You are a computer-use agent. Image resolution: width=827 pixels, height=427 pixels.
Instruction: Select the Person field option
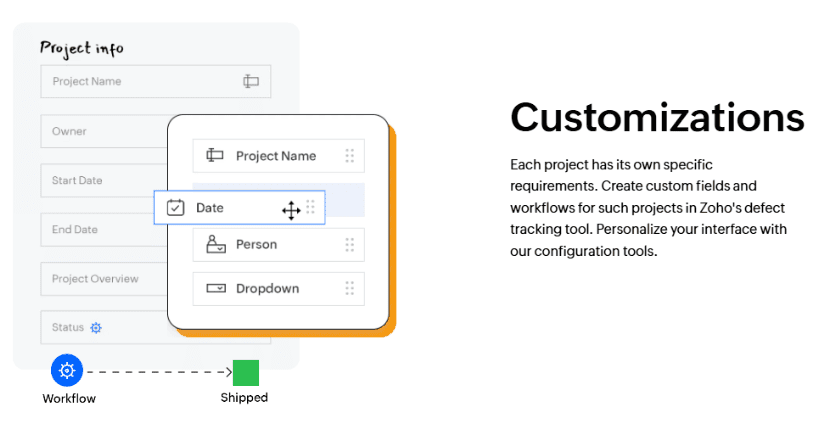pyautogui.click(x=256, y=244)
